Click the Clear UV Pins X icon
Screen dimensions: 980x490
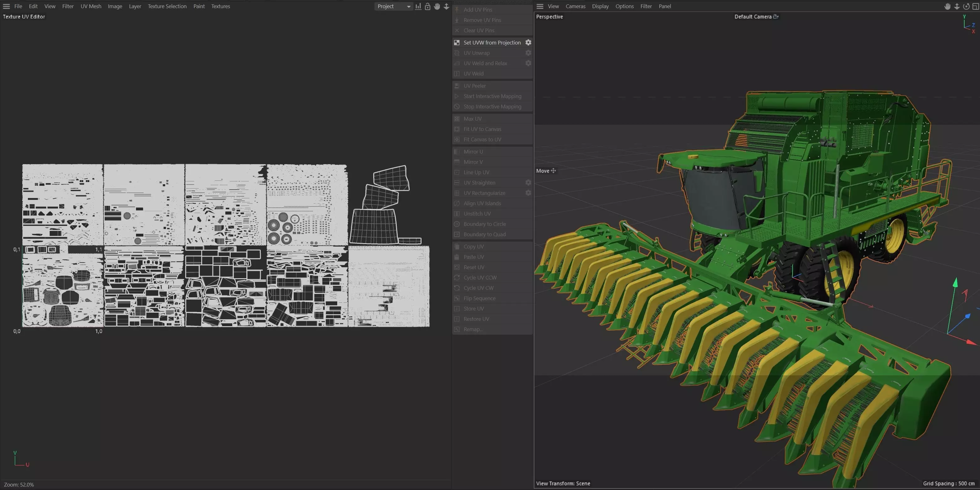pos(457,30)
